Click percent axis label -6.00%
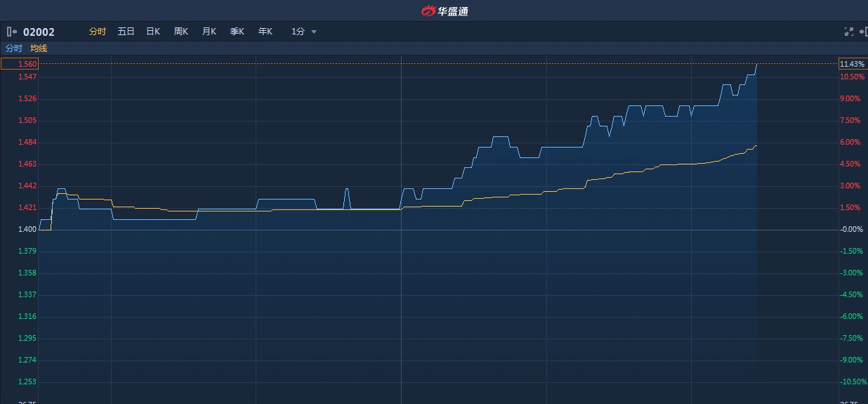This screenshot has width=868, height=404. [x=852, y=316]
